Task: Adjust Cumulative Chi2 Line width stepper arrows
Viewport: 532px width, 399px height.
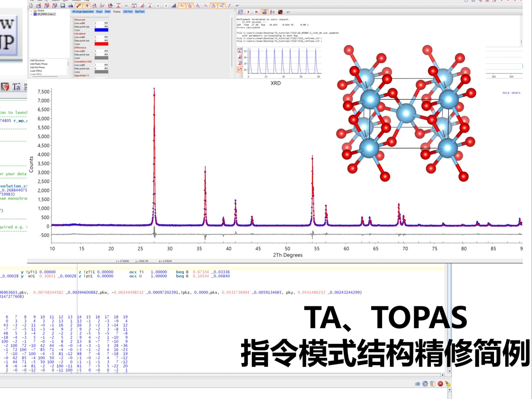Action: tap(106, 65)
